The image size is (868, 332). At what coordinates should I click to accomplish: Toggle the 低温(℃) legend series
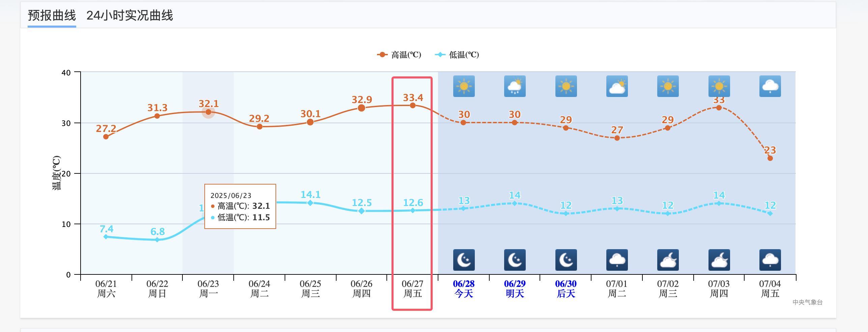pyautogui.click(x=457, y=55)
